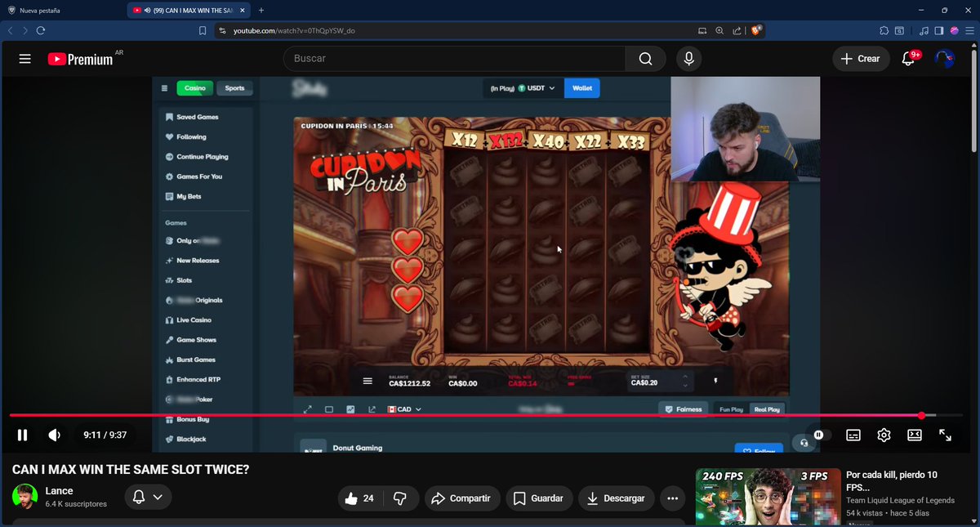This screenshot has width=980, height=527.
Task: Click the video title text
Action: point(131,470)
